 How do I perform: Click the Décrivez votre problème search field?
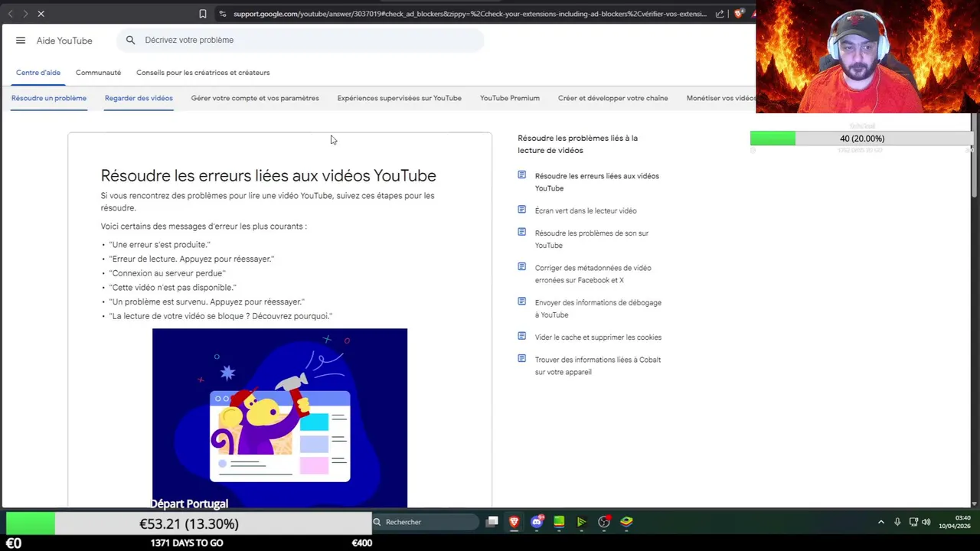tap(300, 40)
